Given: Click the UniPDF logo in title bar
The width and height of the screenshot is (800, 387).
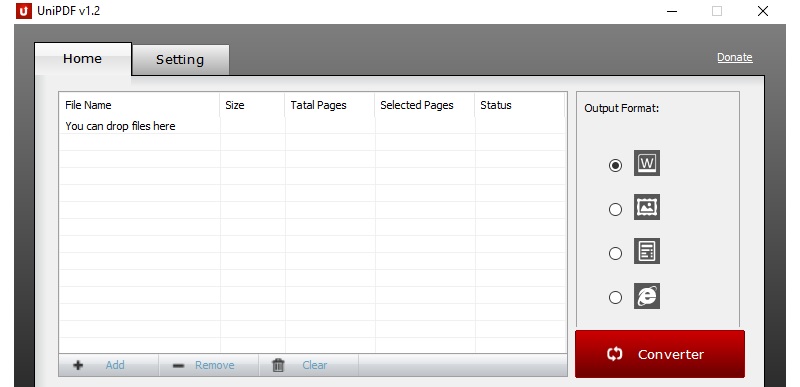Looking at the screenshot, I should click(24, 11).
